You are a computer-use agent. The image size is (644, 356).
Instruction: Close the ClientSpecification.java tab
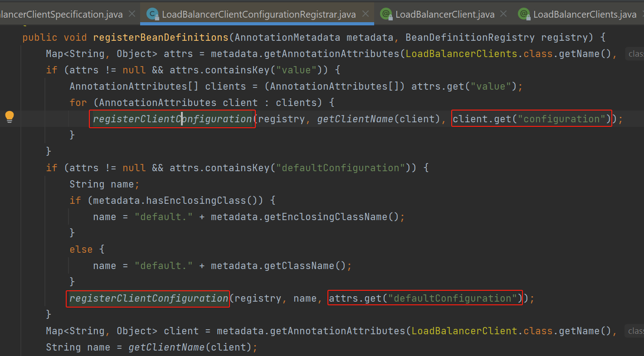(x=132, y=14)
